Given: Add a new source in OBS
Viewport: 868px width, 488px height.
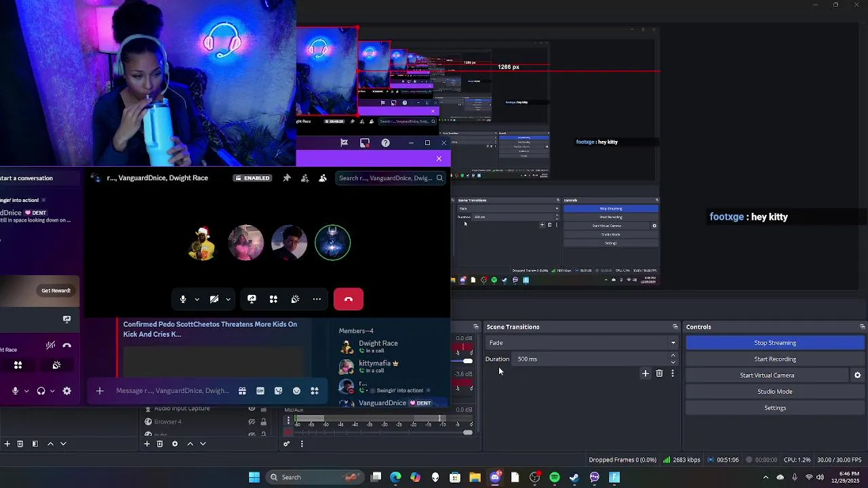Looking at the screenshot, I should [146, 444].
